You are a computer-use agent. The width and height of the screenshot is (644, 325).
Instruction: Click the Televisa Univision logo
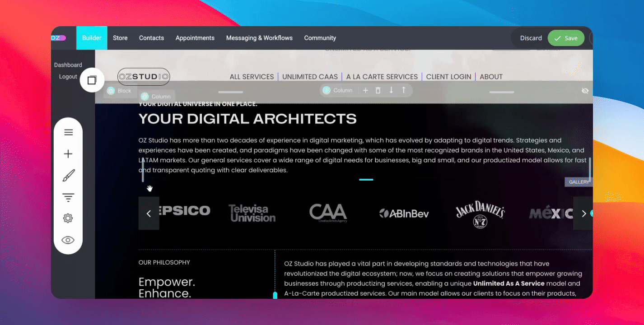(252, 214)
